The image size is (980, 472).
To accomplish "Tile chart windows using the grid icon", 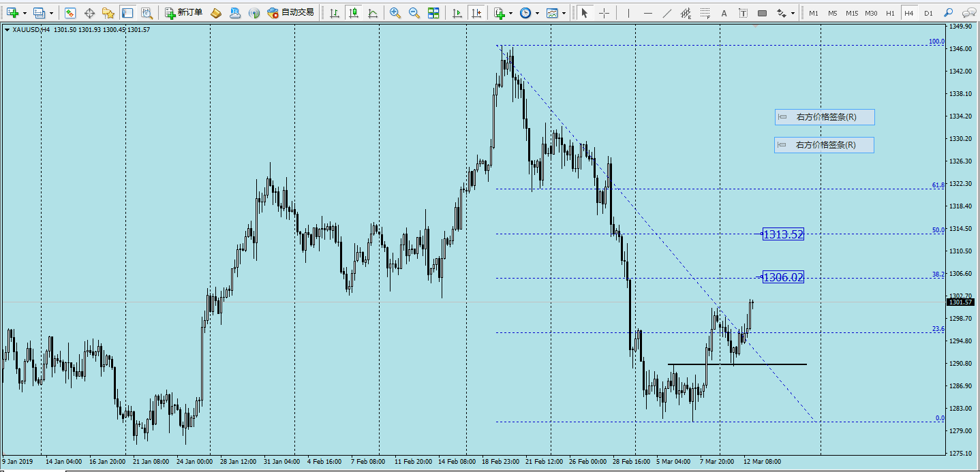I will (433, 13).
